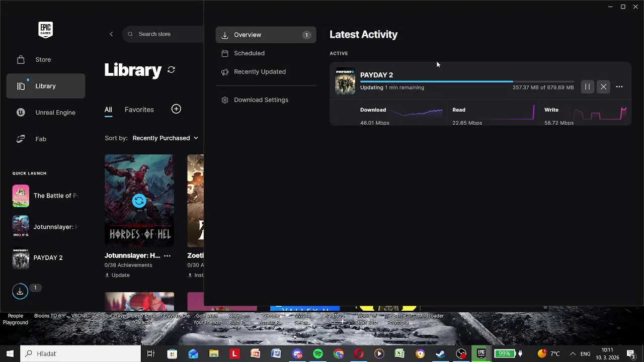Click the ENG language indicator
Image resolution: width=644 pixels, height=362 pixels.
[x=586, y=354]
